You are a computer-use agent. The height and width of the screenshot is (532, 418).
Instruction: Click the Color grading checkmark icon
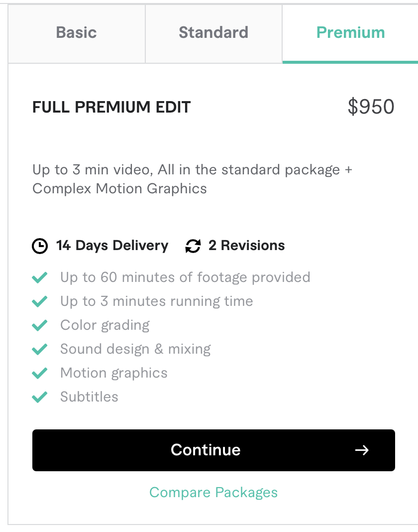(40, 325)
